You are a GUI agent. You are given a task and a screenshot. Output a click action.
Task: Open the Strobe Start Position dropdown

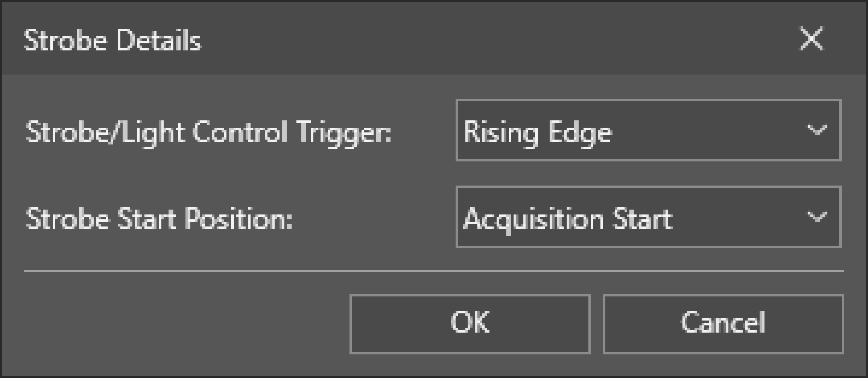[648, 217]
